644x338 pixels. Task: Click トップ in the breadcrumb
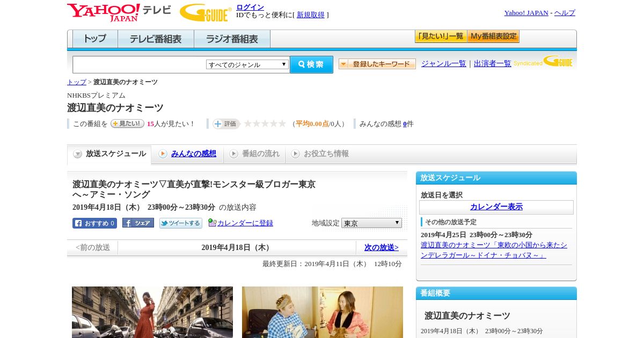click(76, 82)
